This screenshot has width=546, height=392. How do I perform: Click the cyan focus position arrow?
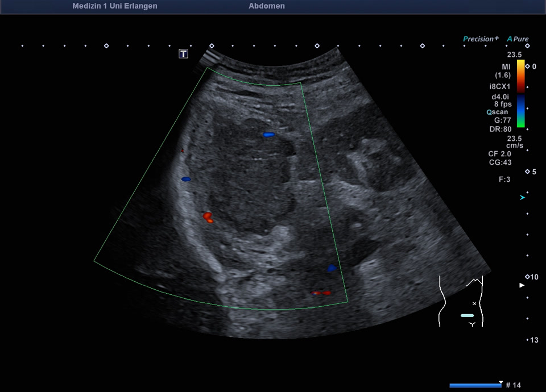[x=522, y=198]
